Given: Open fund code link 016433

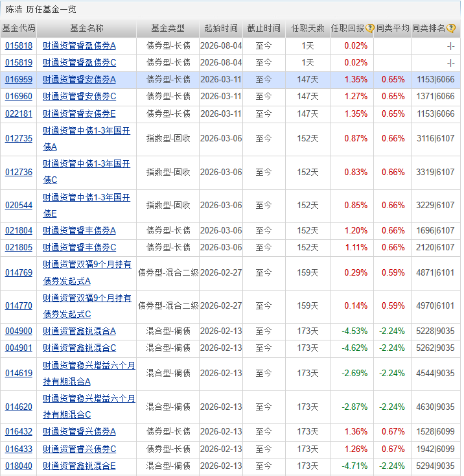Looking at the screenshot, I should pyautogui.click(x=19, y=449).
